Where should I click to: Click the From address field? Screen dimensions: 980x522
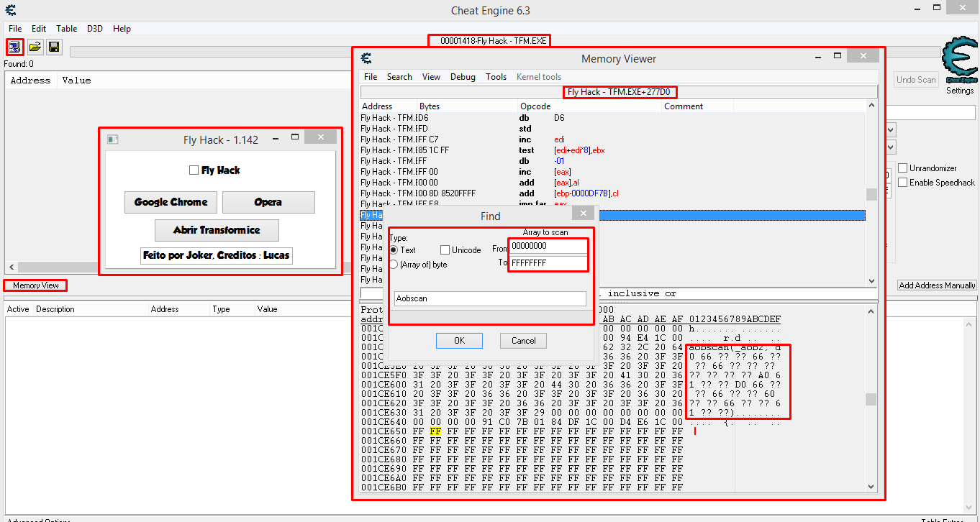click(548, 246)
